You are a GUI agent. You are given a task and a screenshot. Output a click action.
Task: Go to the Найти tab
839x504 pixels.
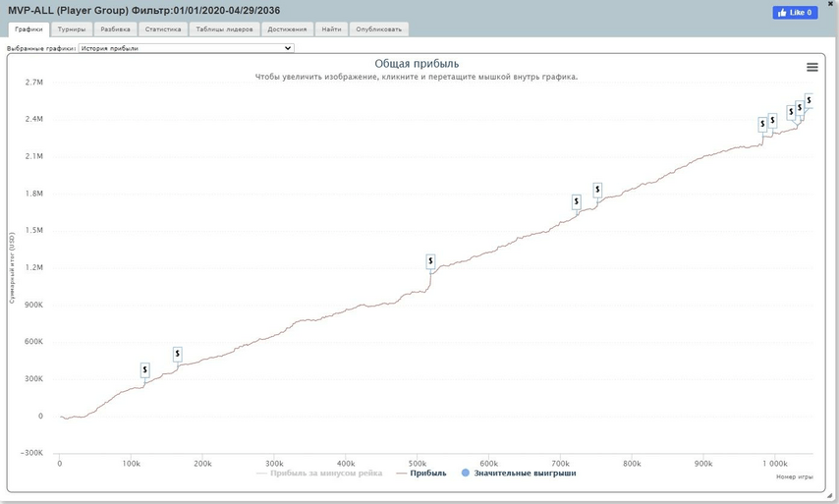(332, 29)
